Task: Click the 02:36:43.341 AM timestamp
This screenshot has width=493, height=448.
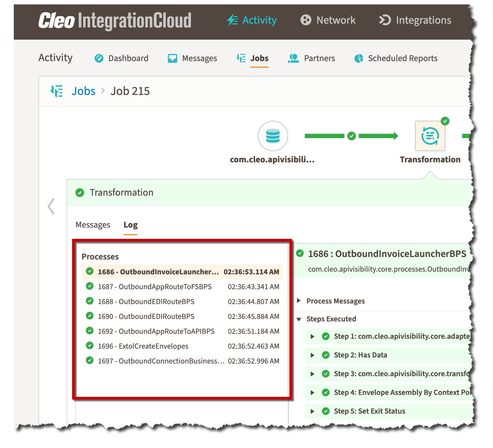Action: pyautogui.click(x=254, y=286)
